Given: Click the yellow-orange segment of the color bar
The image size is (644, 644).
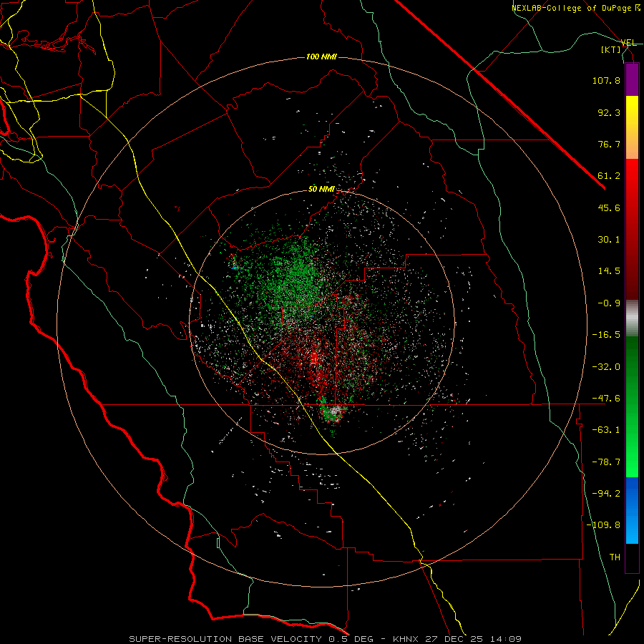Looking at the screenshot, I should click(x=632, y=127).
